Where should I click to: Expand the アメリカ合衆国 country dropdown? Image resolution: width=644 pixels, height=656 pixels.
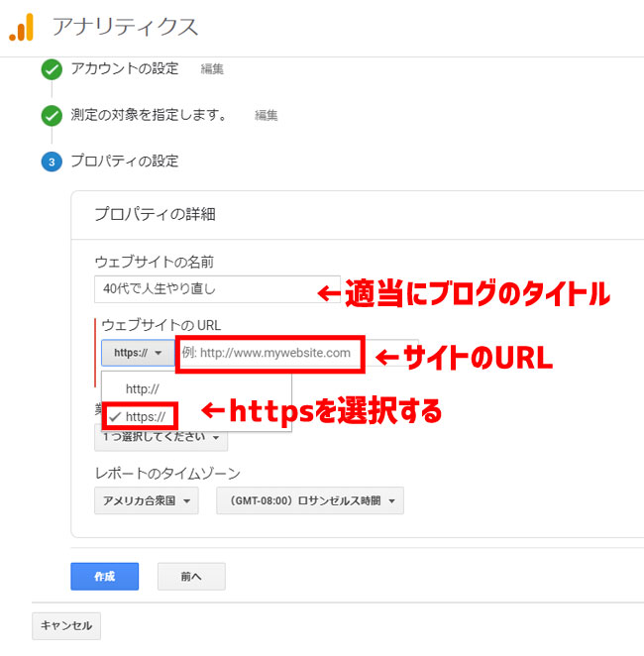146,500
